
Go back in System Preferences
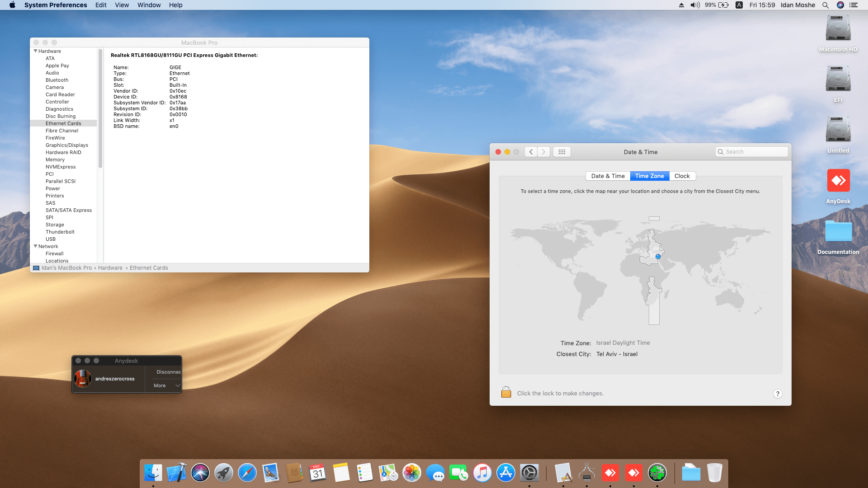[531, 152]
